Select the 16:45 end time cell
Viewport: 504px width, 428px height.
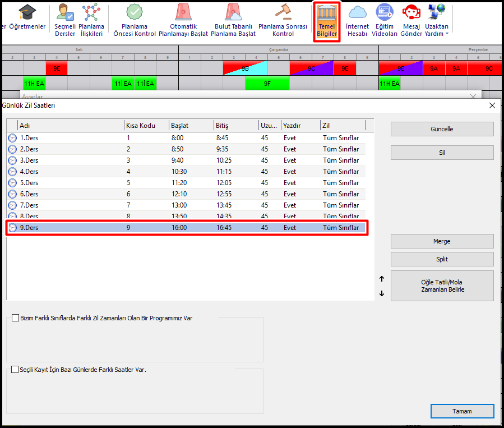point(224,228)
